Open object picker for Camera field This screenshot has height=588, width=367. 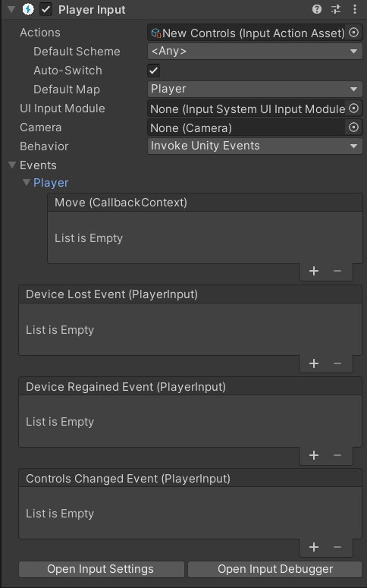click(353, 127)
